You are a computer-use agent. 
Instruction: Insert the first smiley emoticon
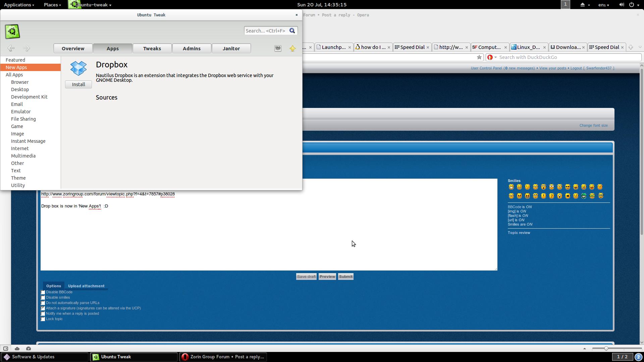pyautogui.click(x=511, y=187)
